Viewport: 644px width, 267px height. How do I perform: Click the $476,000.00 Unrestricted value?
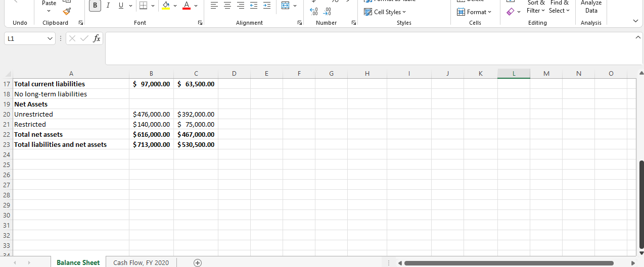(x=151, y=114)
